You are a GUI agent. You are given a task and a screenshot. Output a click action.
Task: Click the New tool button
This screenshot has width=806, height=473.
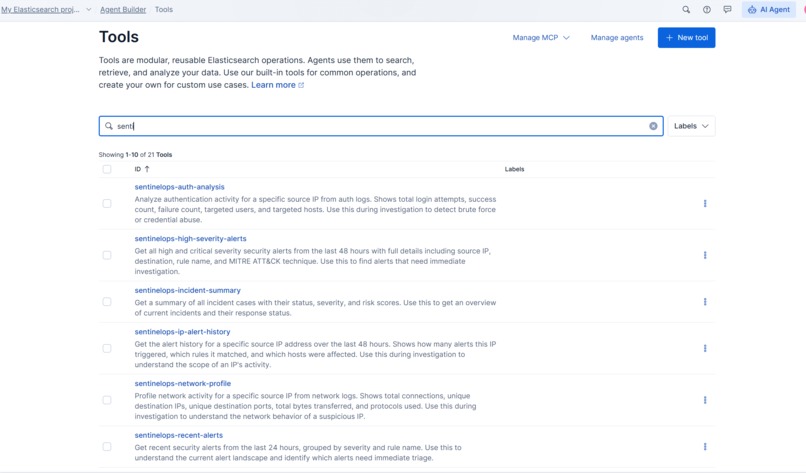(686, 38)
